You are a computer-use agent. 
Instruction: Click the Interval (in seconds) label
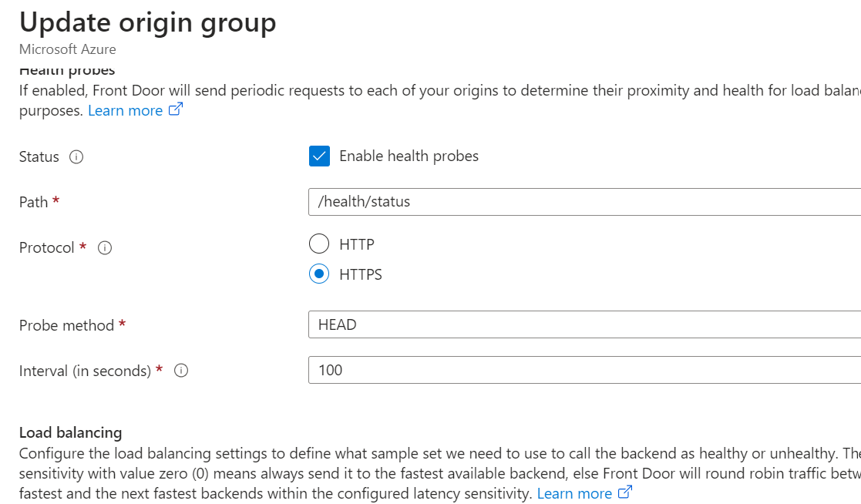85,371
